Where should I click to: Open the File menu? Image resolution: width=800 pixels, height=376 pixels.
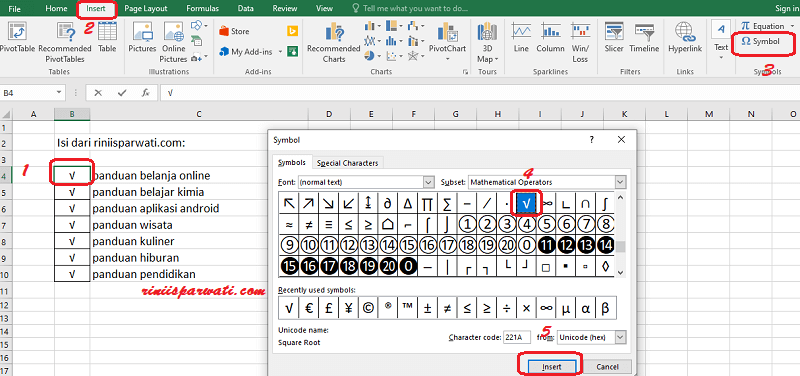(15, 9)
